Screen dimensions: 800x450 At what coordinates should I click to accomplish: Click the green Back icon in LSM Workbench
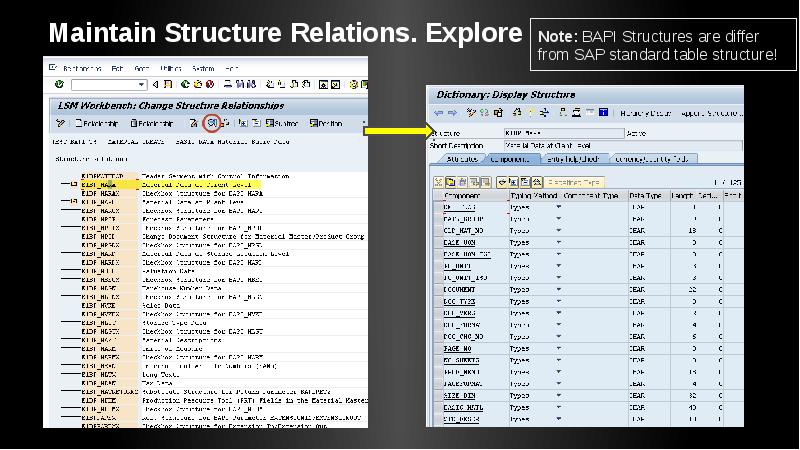coord(185,84)
